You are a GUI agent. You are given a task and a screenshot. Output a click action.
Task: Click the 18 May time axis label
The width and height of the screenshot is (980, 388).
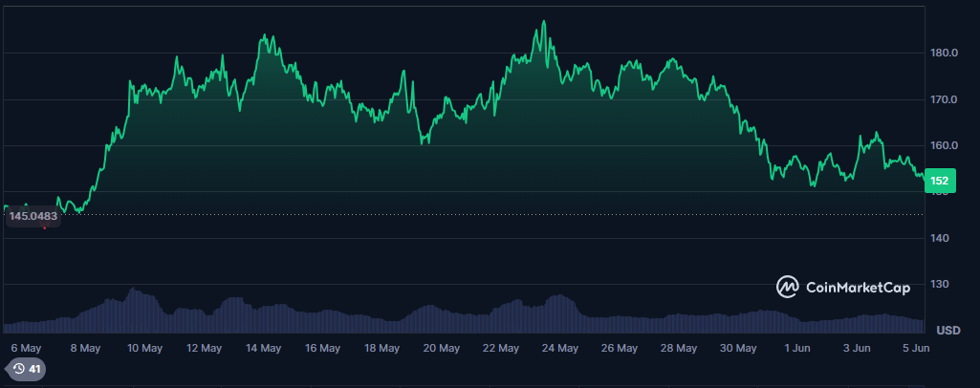click(x=381, y=348)
